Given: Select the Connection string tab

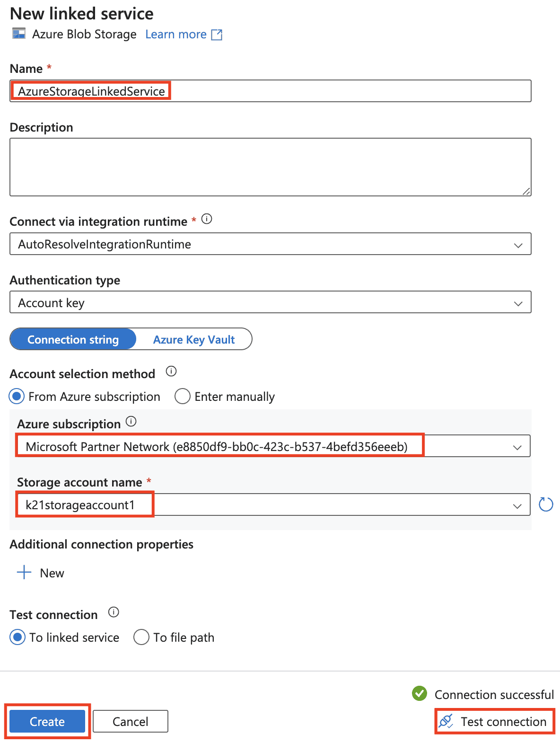Looking at the screenshot, I should pyautogui.click(x=73, y=340).
